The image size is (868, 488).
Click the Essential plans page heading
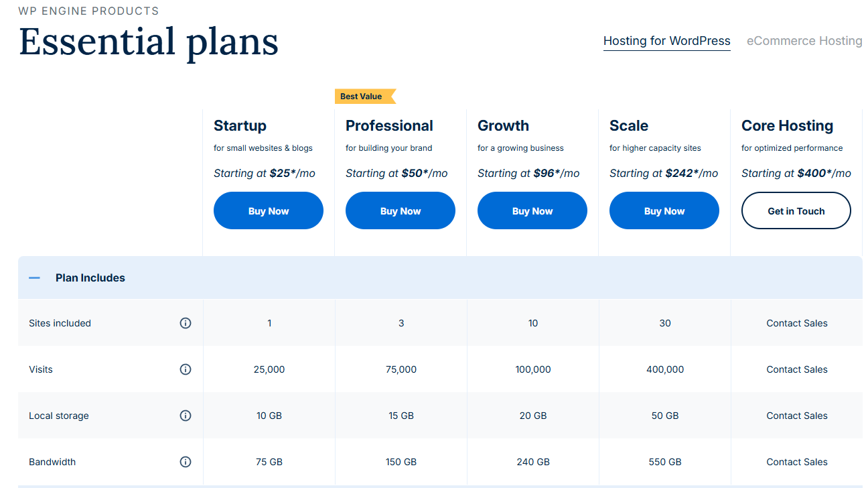pos(149,42)
